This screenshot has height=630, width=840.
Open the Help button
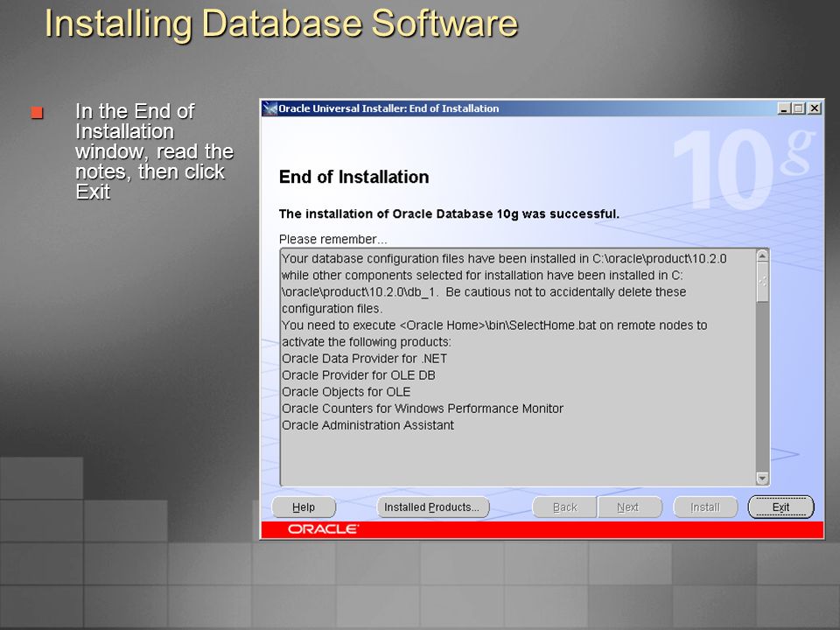(x=304, y=507)
